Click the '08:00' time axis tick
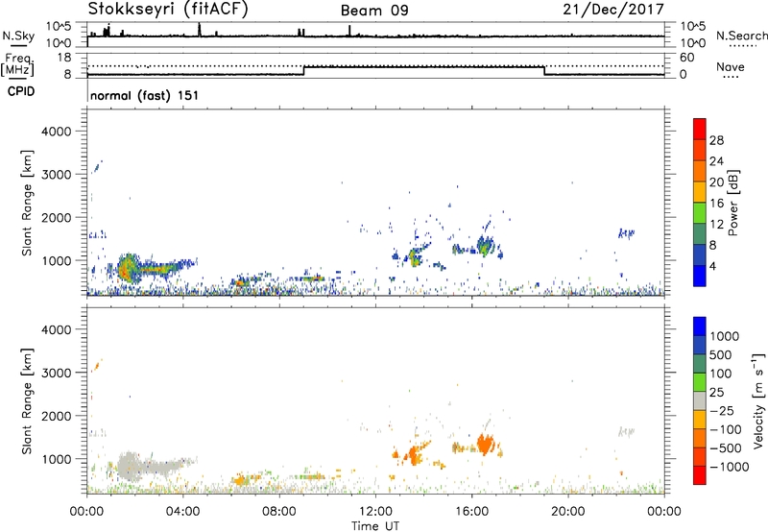The image size is (768, 532). (x=279, y=512)
